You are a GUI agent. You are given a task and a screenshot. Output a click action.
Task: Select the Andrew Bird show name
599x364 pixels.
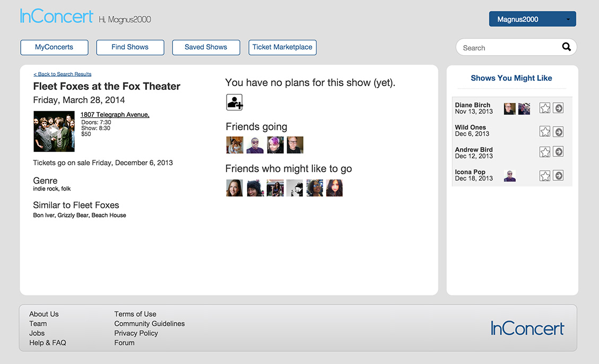[x=474, y=149]
